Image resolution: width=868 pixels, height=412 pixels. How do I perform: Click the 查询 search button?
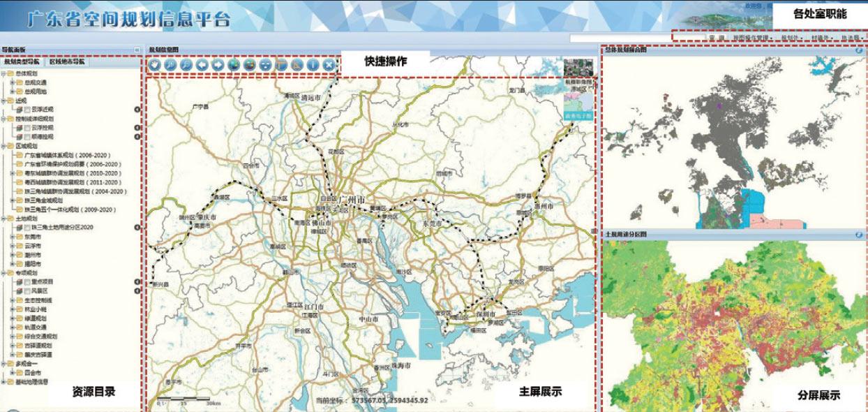(717, 38)
